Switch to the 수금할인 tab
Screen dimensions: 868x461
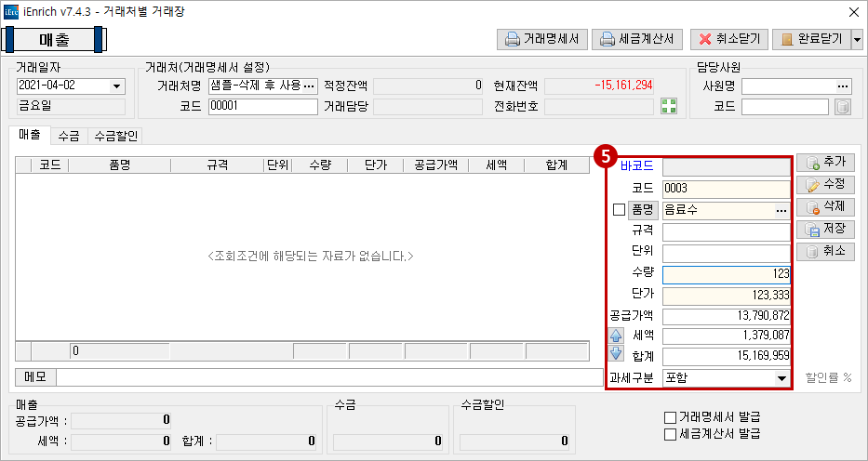coord(115,136)
